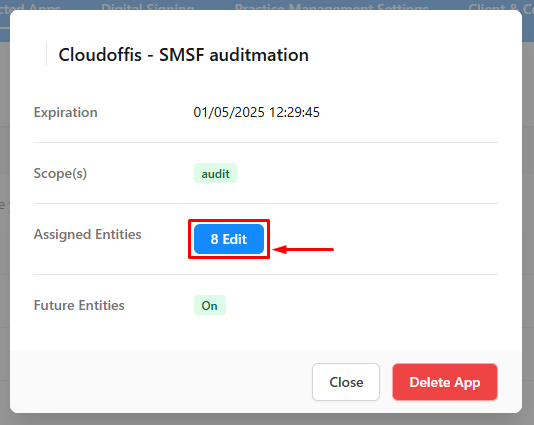Click the Cloudoffis - SMSF auditmation title
Image resolution: width=534 pixels, height=425 pixels.
point(184,54)
